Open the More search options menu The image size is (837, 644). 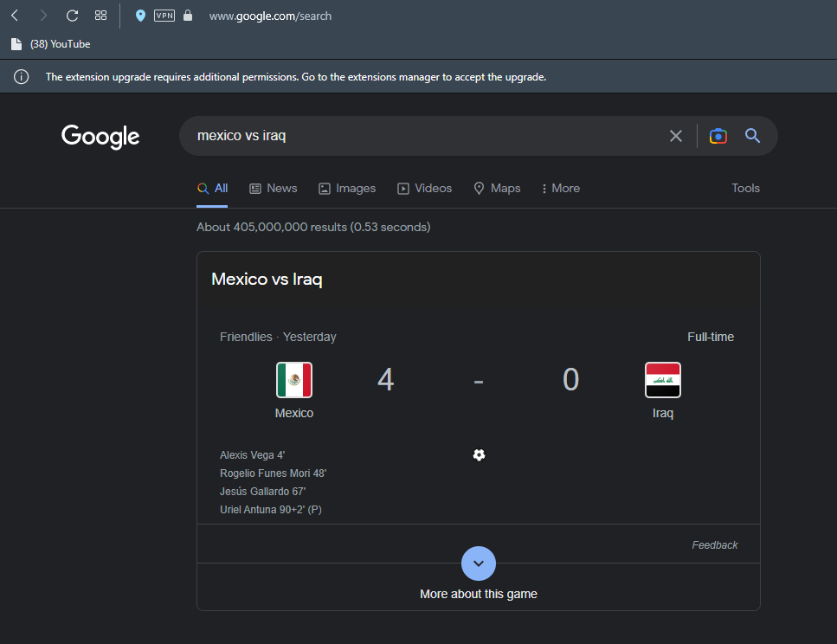pos(561,188)
